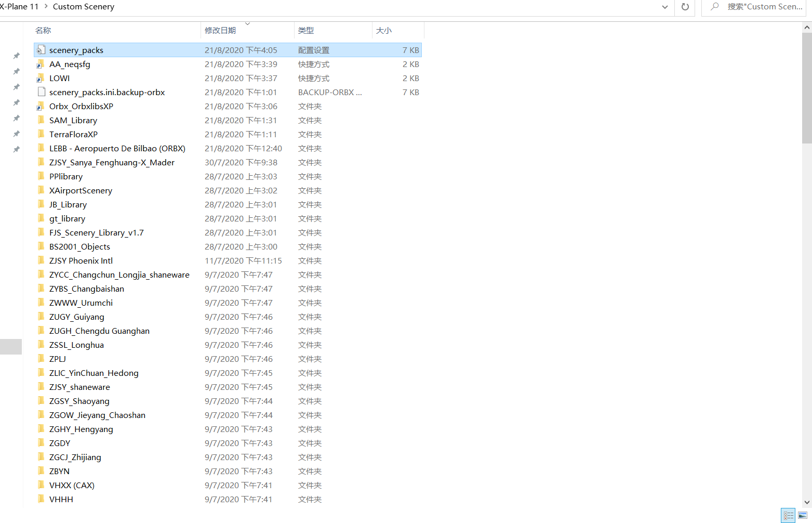Click the ZWWW_Urumchi folder icon
Image resolution: width=812 pixels, height=523 pixels.
click(x=41, y=303)
